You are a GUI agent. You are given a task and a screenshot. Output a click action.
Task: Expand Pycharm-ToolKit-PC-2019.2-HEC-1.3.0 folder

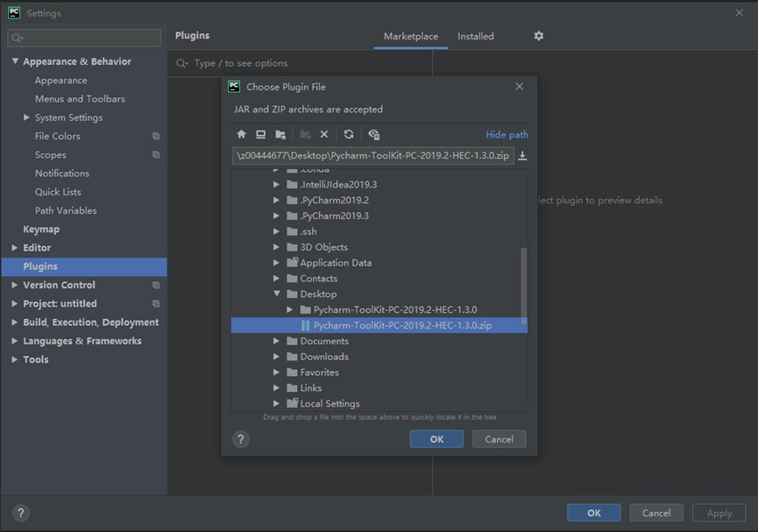[290, 310]
